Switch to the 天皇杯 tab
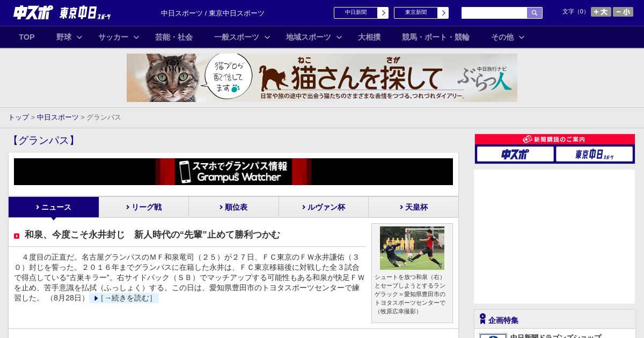 click(x=413, y=207)
